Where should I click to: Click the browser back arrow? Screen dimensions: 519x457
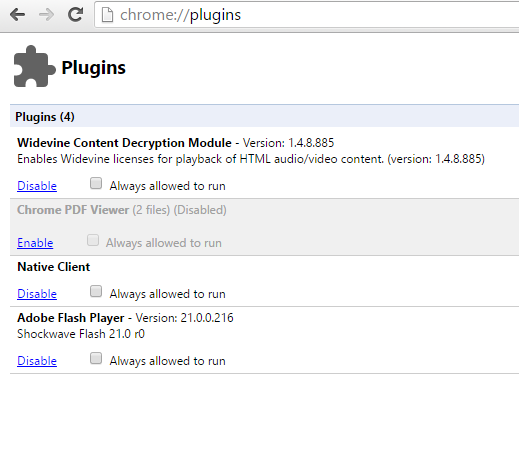point(17,15)
